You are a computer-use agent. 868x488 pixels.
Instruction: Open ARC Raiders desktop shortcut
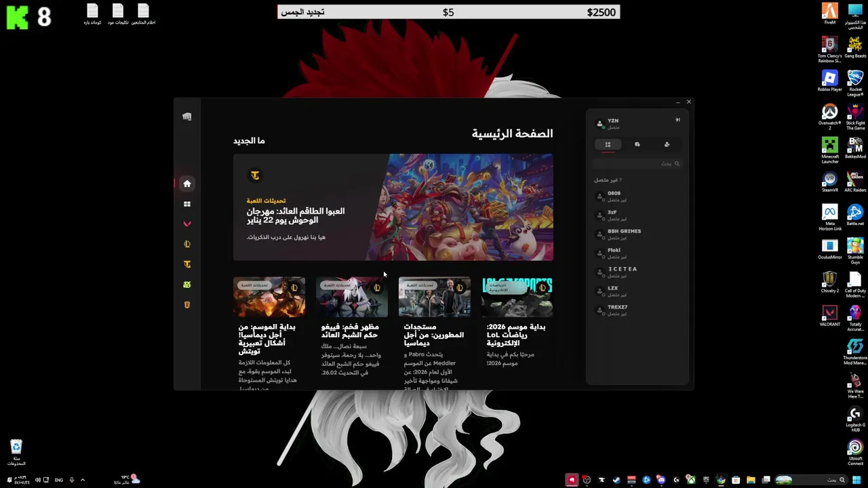pyautogui.click(x=855, y=182)
